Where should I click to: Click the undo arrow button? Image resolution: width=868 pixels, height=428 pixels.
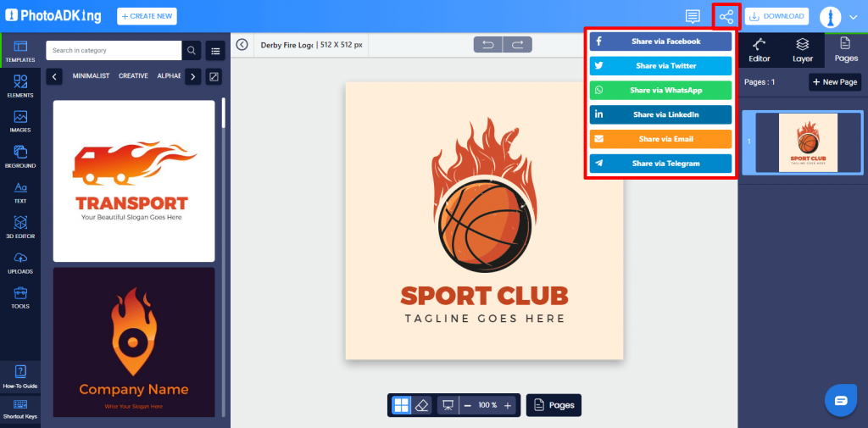pyautogui.click(x=488, y=45)
